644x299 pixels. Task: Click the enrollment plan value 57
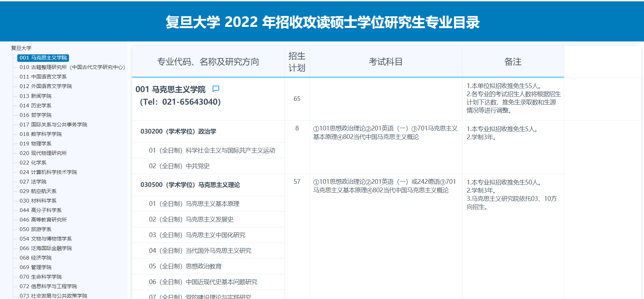(297, 182)
